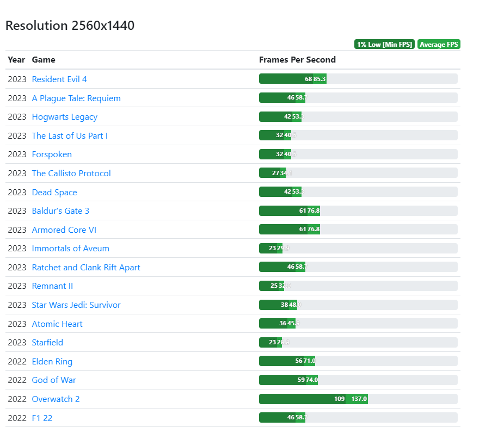Click the Atomic Heart FPS bar
The image size is (504, 427).
coord(358,324)
